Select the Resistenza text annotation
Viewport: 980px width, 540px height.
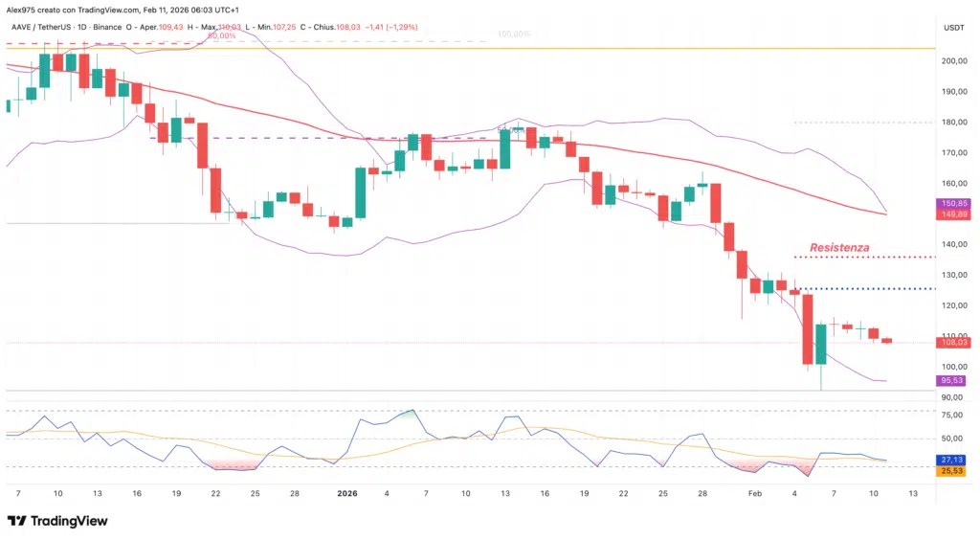839,247
